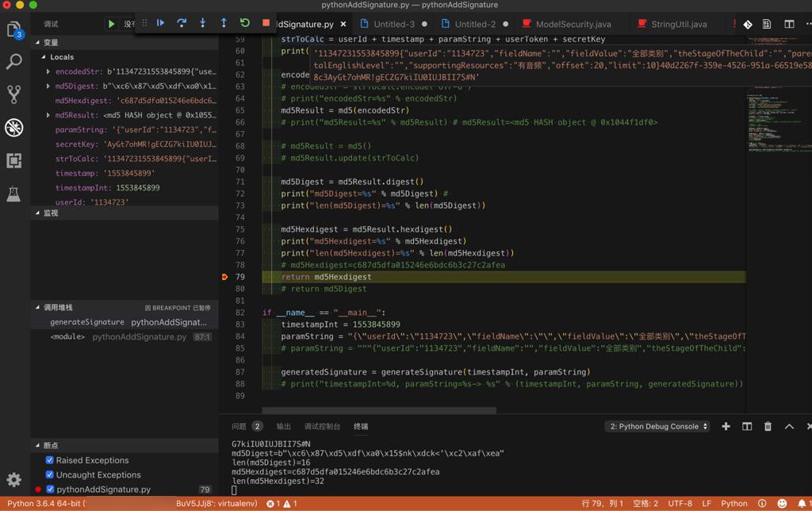The width and height of the screenshot is (812, 511).
Task: Toggle the Uncaught Exceptions checkbox
Action: (50, 474)
